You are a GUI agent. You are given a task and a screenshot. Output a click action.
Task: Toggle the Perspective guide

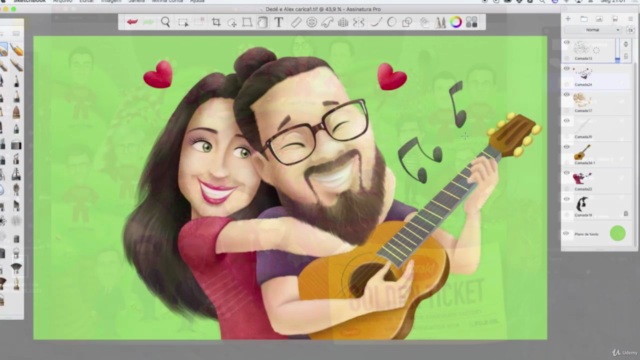coord(343,22)
